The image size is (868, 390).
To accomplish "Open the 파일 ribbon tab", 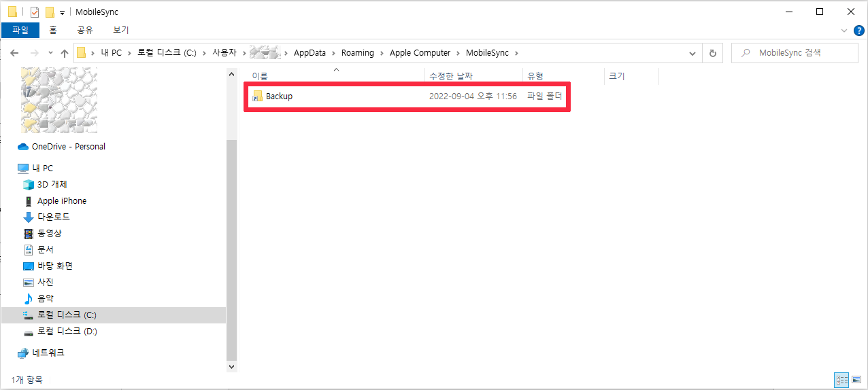I will point(20,30).
